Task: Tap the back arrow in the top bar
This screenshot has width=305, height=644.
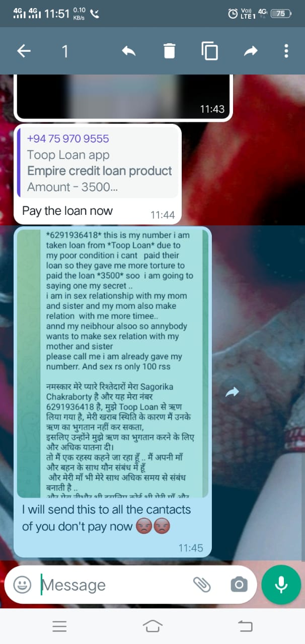Action: tap(24, 51)
